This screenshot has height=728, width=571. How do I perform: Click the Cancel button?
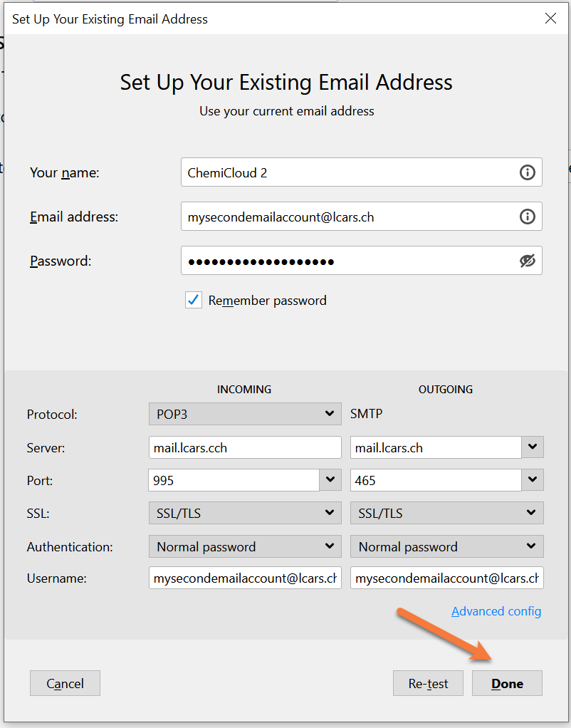click(x=65, y=684)
